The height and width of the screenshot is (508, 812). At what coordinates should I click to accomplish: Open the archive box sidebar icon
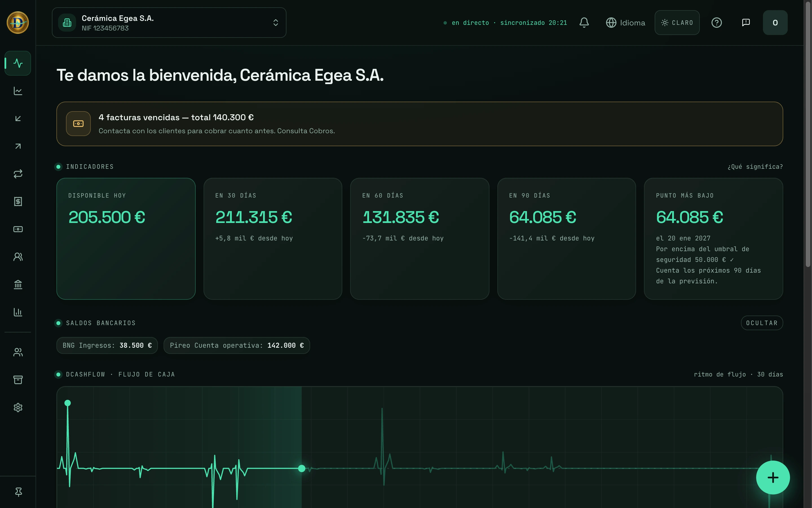pyautogui.click(x=18, y=380)
